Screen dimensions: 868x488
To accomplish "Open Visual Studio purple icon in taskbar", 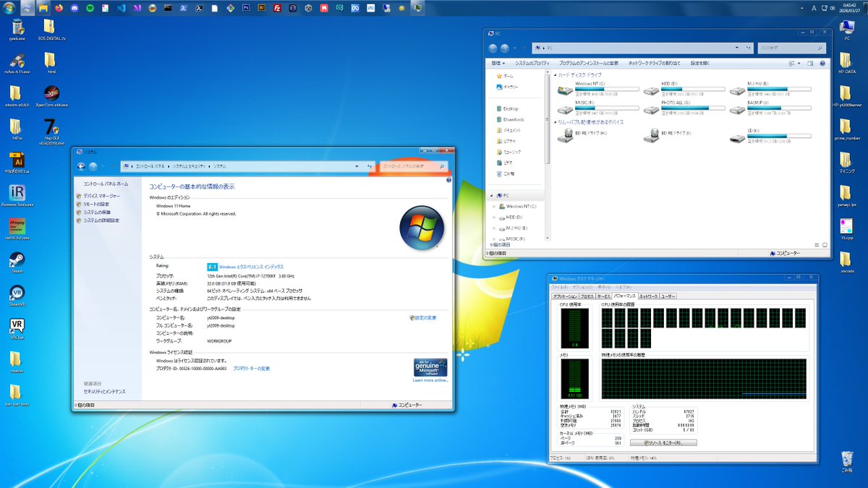I will [137, 8].
